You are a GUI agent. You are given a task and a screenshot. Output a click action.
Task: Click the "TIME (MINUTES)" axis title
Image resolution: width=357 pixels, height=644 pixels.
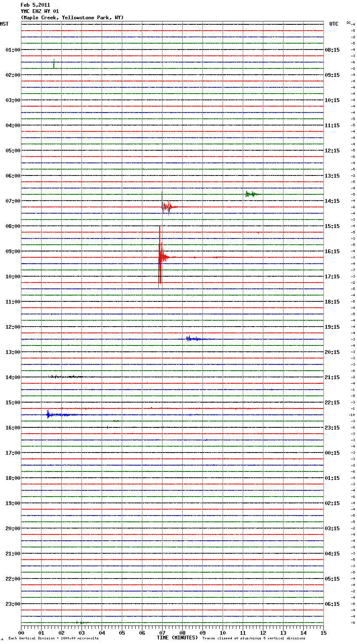click(x=177, y=638)
